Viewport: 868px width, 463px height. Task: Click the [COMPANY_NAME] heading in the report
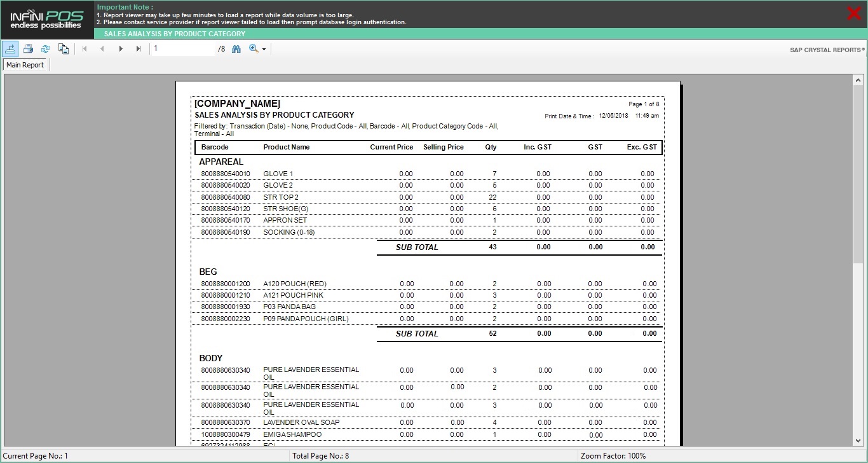point(237,104)
